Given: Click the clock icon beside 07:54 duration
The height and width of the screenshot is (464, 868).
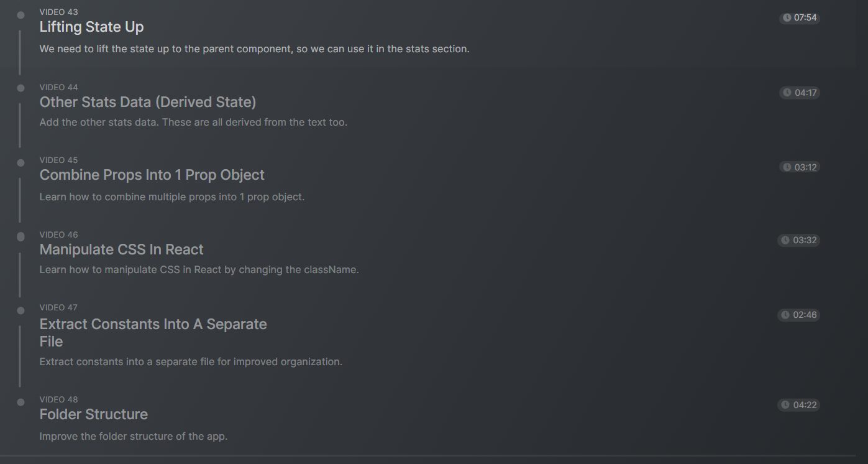Looking at the screenshot, I should pyautogui.click(x=788, y=18).
